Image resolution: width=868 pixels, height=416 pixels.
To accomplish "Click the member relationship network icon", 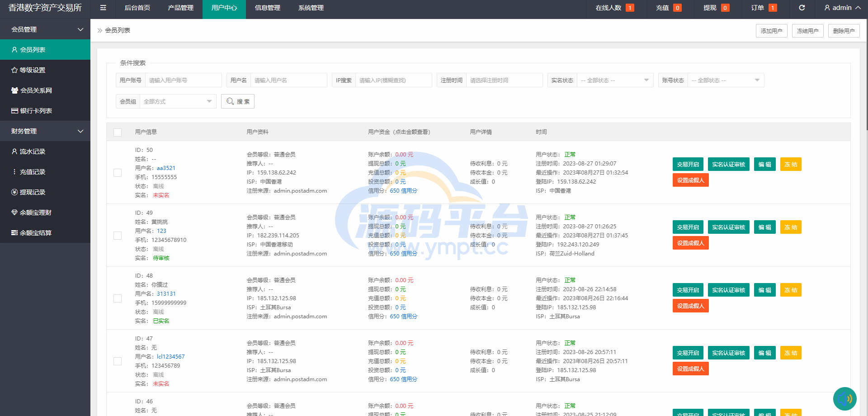I will pyautogui.click(x=14, y=90).
